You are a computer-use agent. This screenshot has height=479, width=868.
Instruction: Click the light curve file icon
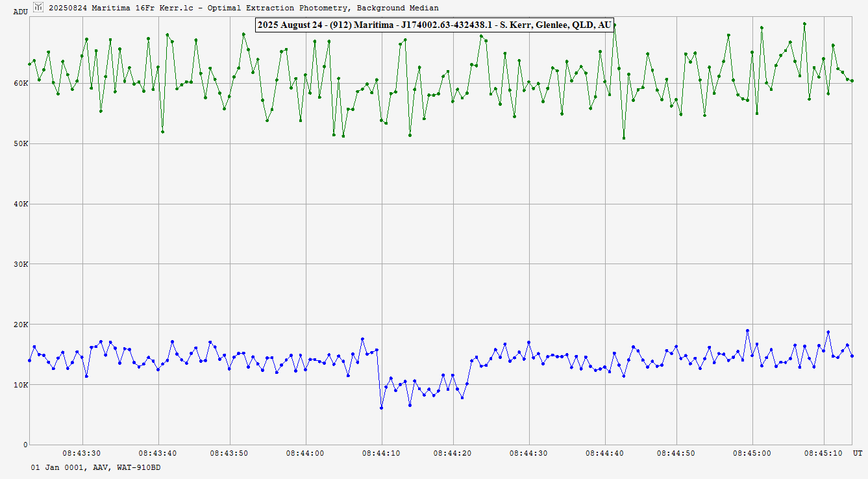coord(38,7)
